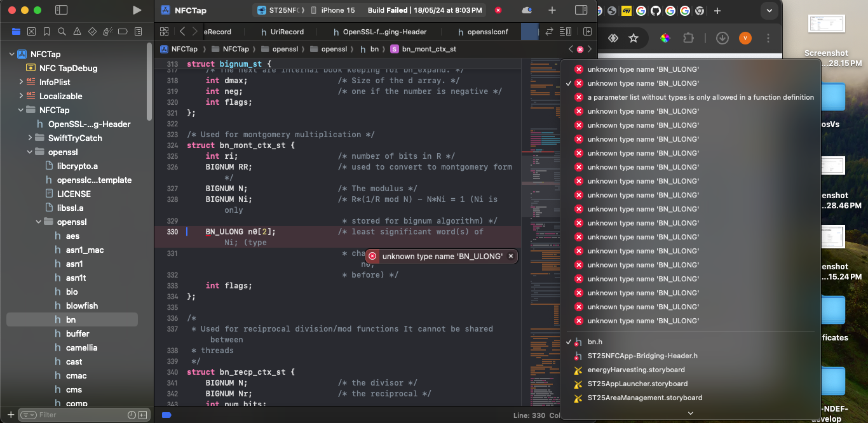Open the Test navigator checkmark icon
The height and width of the screenshot is (423, 868).
tap(92, 30)
